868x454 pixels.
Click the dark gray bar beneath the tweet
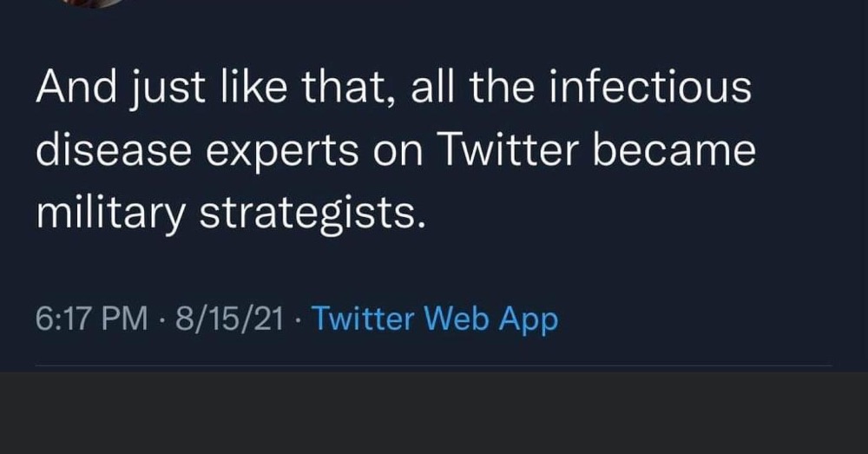tap(434, 413)
